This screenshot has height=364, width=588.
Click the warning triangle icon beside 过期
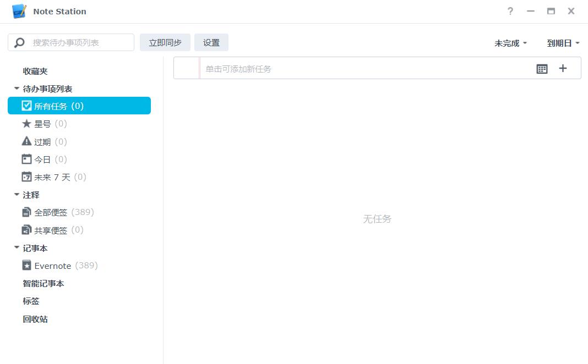(x=26, y=141)
